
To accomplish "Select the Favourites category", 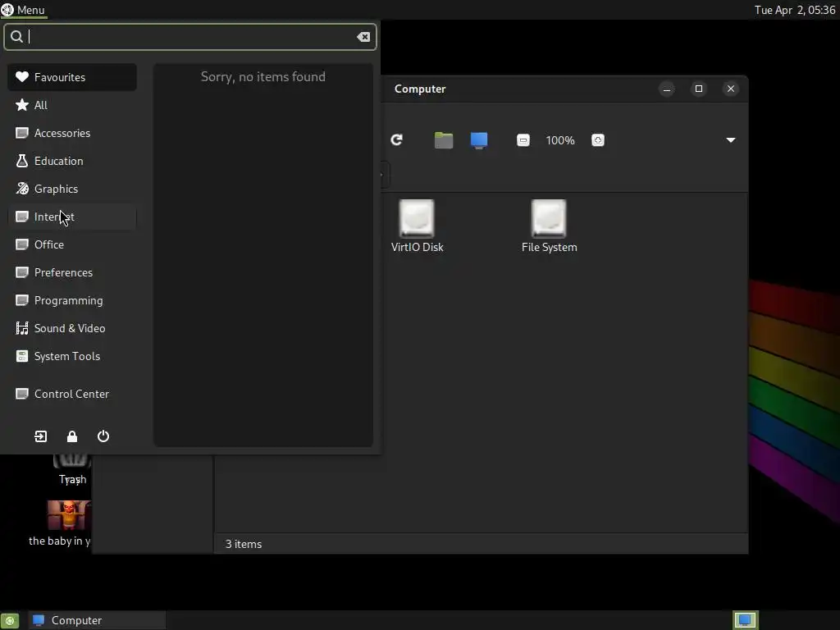I will point(72,77).
